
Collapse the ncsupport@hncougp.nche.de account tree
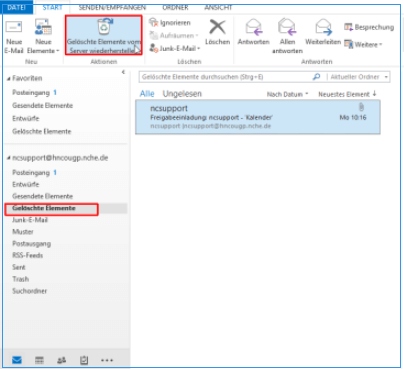coord(9,158)
